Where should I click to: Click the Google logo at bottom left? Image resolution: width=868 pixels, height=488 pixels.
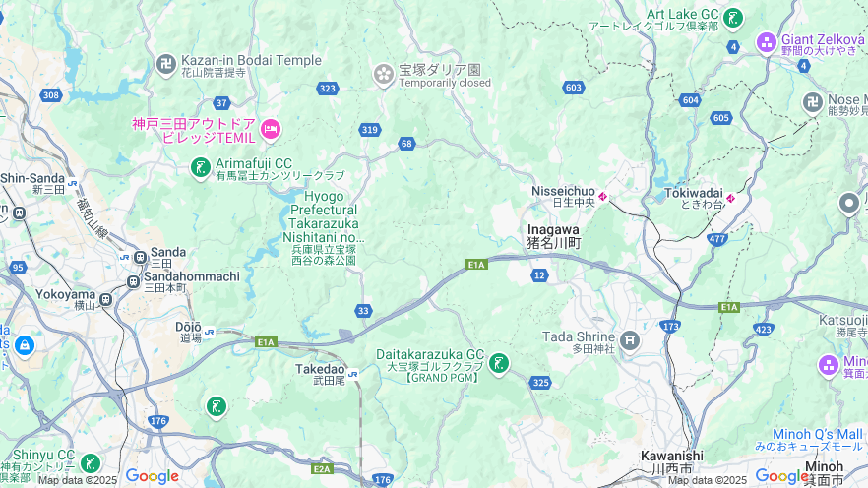click(x=153, y=476)
